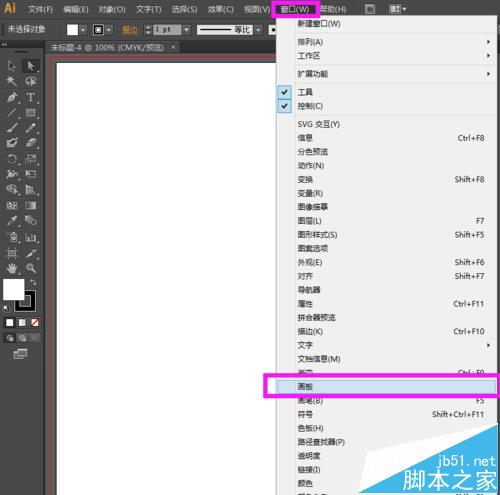Image resolution: width=500 pixels, height=495 pixels.
Task: Select the Type tool
Action: (31, 97)
